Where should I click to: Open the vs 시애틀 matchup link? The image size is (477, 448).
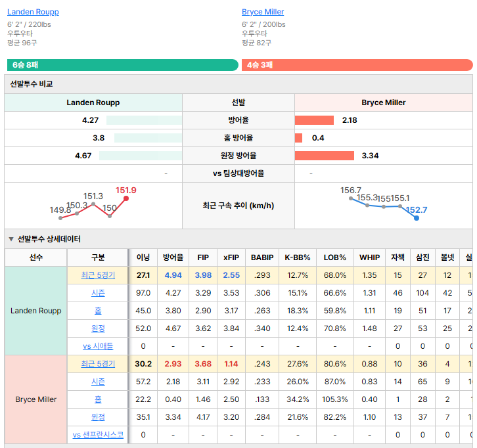click(x=98, y=346)
